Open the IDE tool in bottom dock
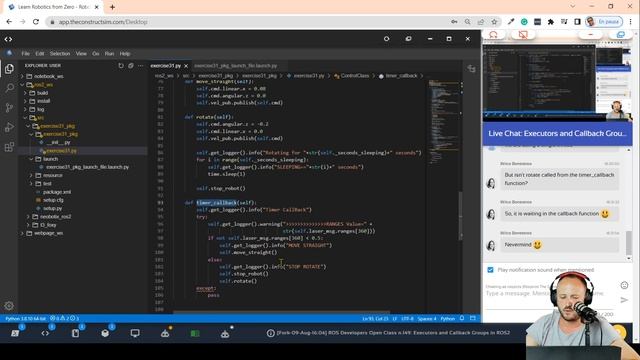The width and height of the screenshot is (640, 360). click(x=45, y=333)
